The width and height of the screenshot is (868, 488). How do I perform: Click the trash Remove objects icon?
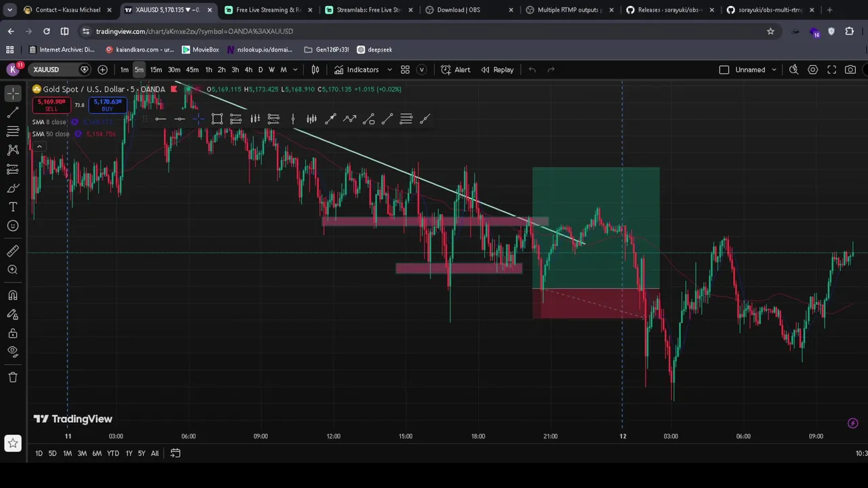pos(13,377)
